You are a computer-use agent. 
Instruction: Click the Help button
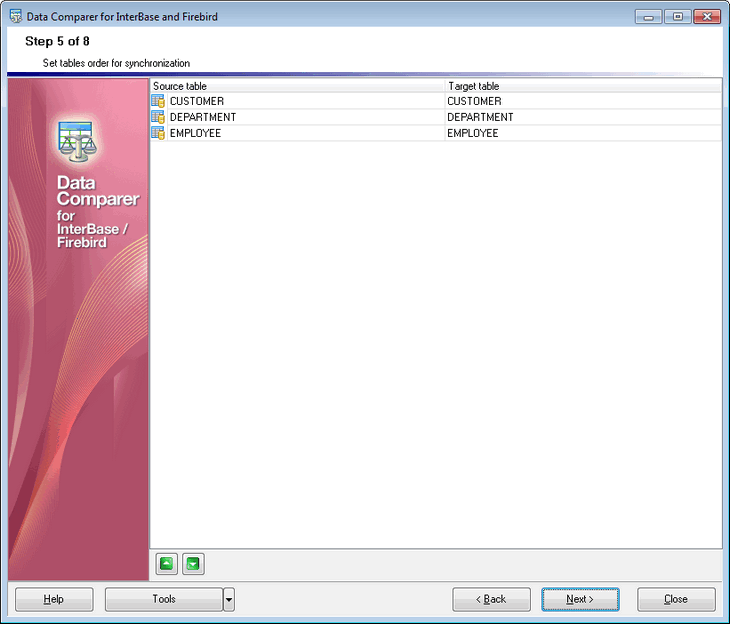pyautogui.click(x=54, y=599)
